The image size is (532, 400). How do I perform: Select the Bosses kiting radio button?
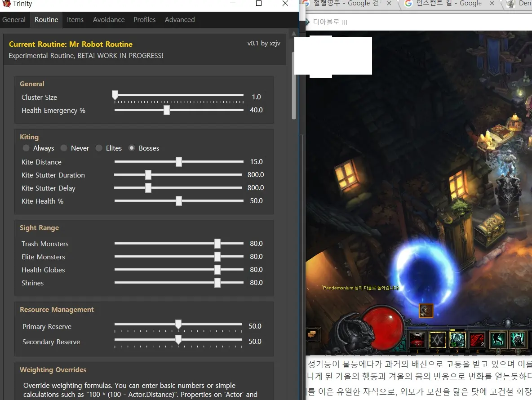(132, 148)
